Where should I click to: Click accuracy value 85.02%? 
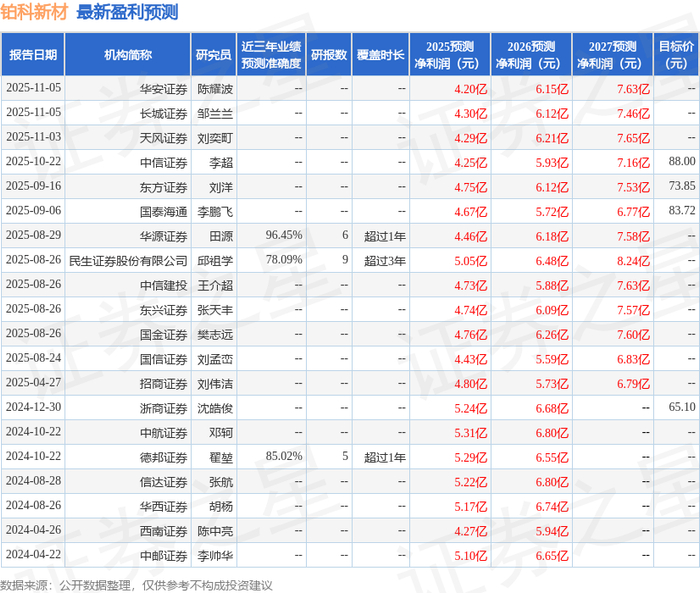pyautogui.click(x=284, y=456)
